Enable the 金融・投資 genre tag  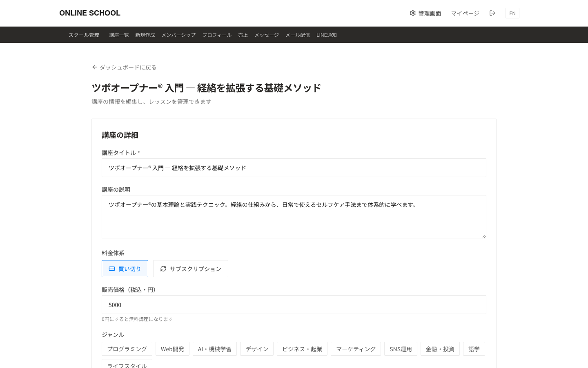point(440,349)
